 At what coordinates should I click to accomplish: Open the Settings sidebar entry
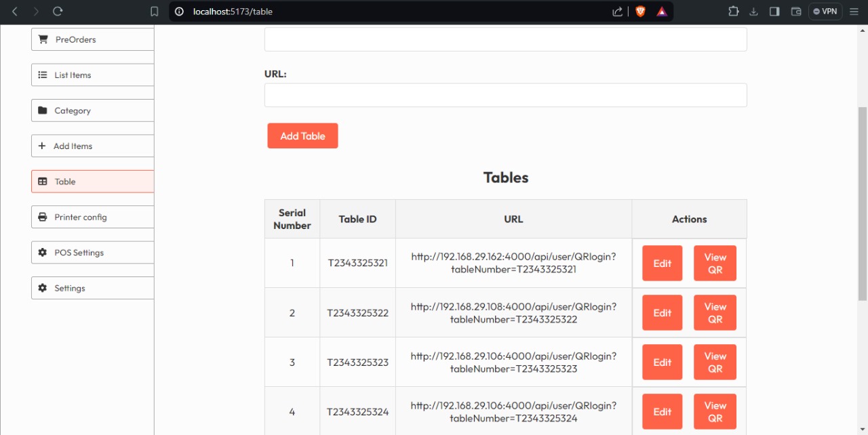(x=93, y=288)
